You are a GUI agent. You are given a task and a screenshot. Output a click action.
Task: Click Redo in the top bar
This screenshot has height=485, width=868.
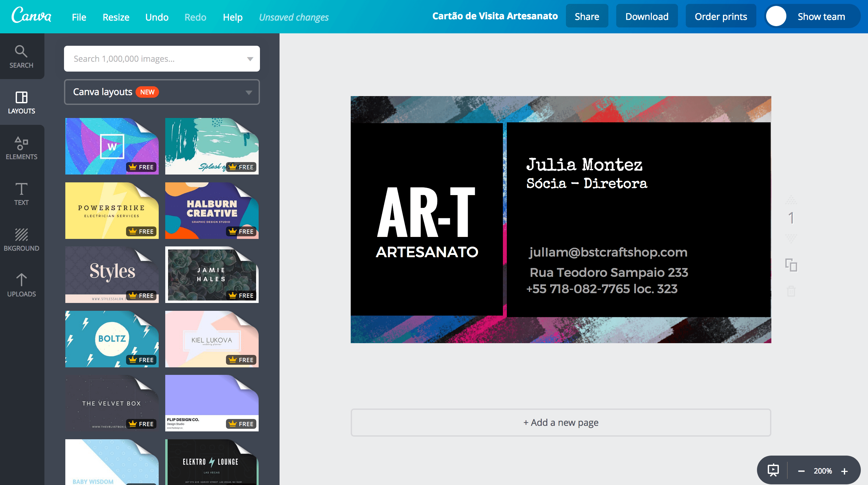195,17
